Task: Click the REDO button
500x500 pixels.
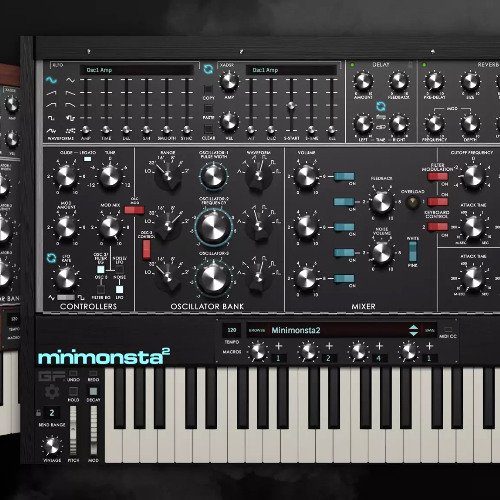Action: [x=93, y=373]
